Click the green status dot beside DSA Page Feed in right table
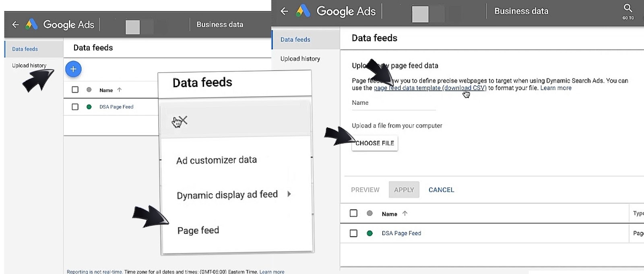644x274 pixels. point(369,233)
